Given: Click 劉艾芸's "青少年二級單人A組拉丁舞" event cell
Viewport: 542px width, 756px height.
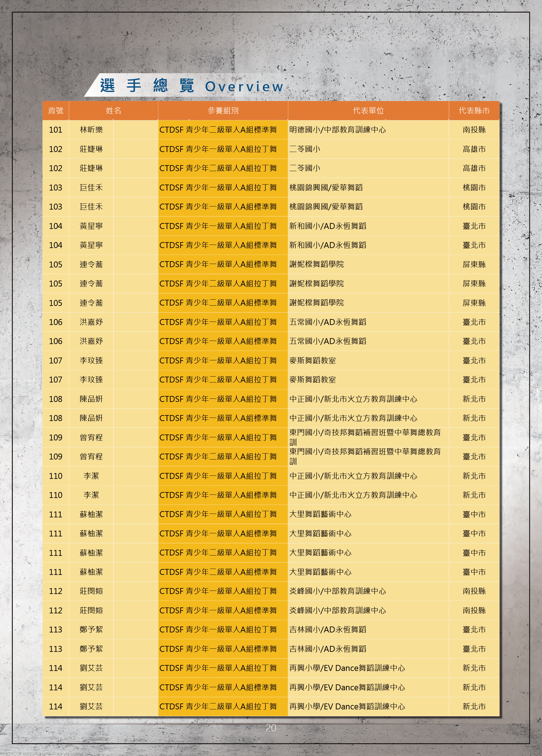Looking at the screenshot, I should (x=223, y=706).
